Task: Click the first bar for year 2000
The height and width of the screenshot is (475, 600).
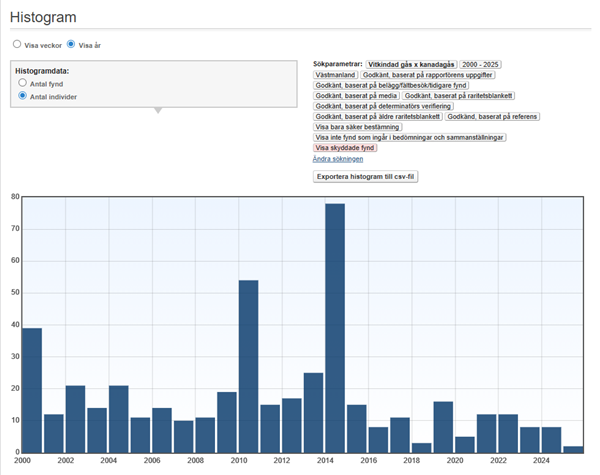Action: click(x=32, y=390)
